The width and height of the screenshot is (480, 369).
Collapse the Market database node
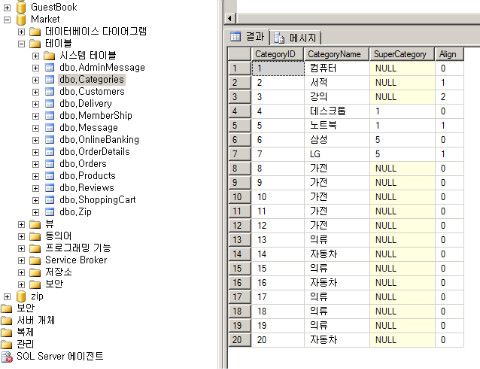tap(7, 19)
